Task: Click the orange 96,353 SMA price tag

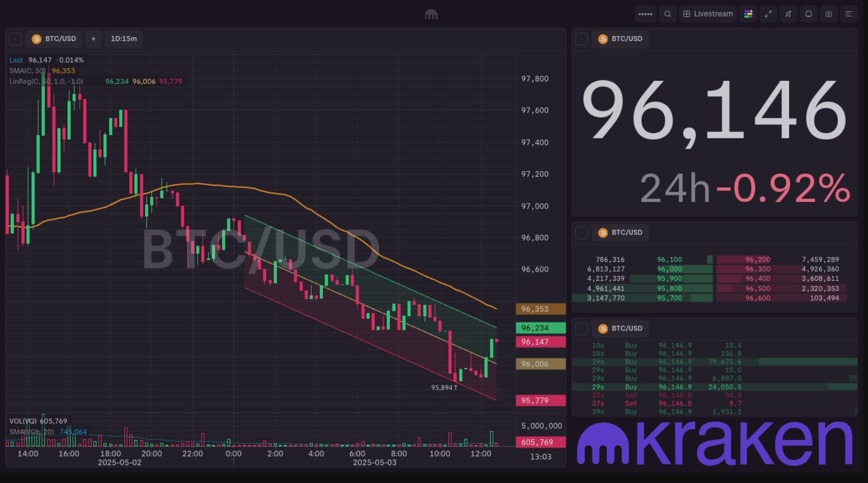Action: [x=541, y=309]
